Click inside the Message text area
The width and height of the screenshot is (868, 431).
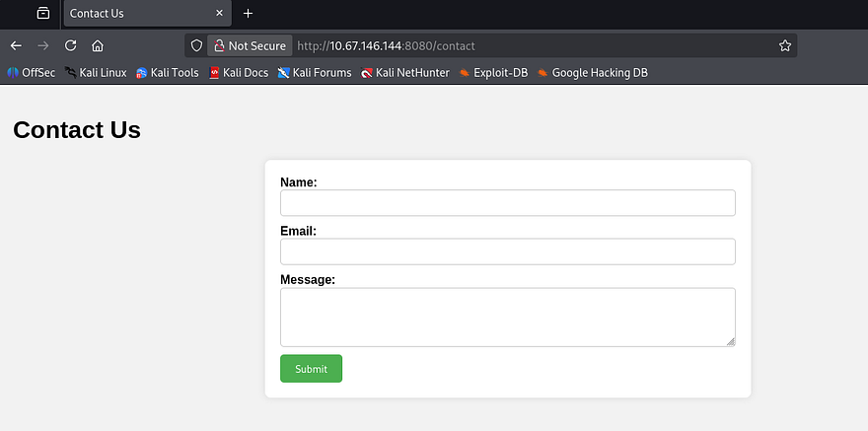pyautogui.click(x=507, y=317)
